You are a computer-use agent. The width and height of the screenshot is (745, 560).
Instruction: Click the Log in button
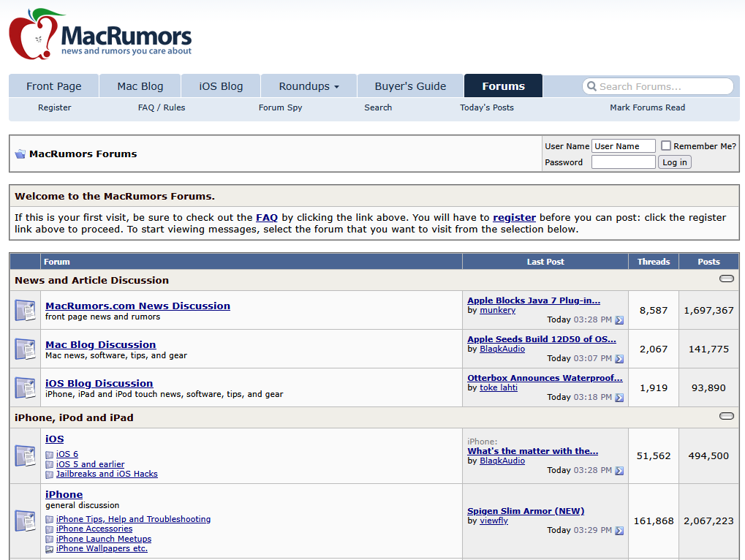pyautogui.click(x=675, y=162)
